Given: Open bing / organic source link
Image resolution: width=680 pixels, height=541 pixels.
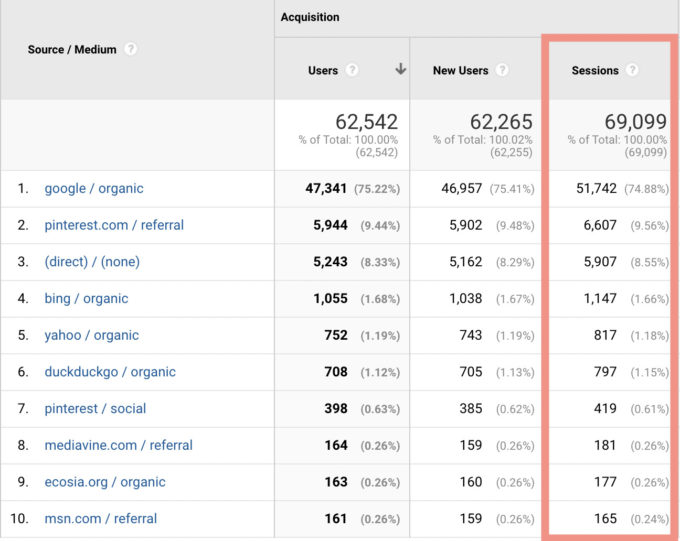Looking at the screenshot, I should pos(86,298).
